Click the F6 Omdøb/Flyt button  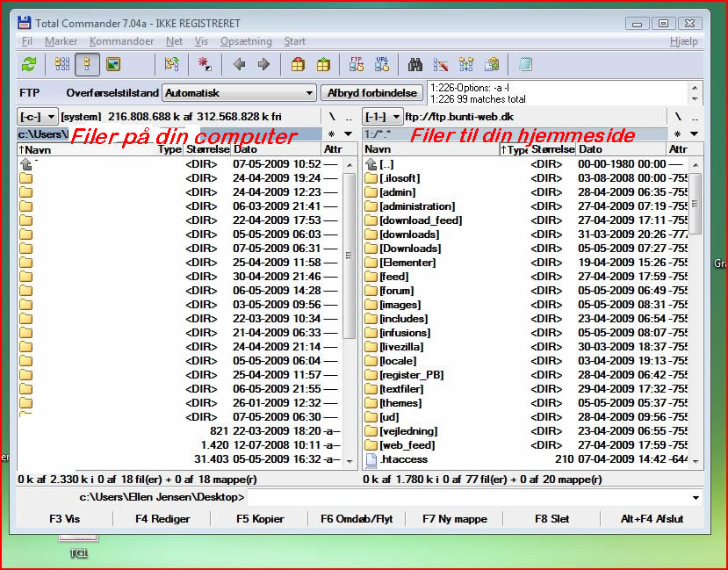tap(357, 518)
